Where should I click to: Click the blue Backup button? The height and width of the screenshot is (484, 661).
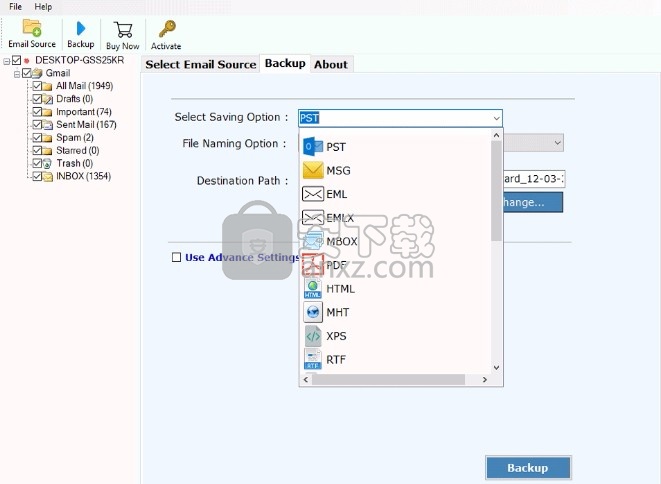[x=528, y=468]
